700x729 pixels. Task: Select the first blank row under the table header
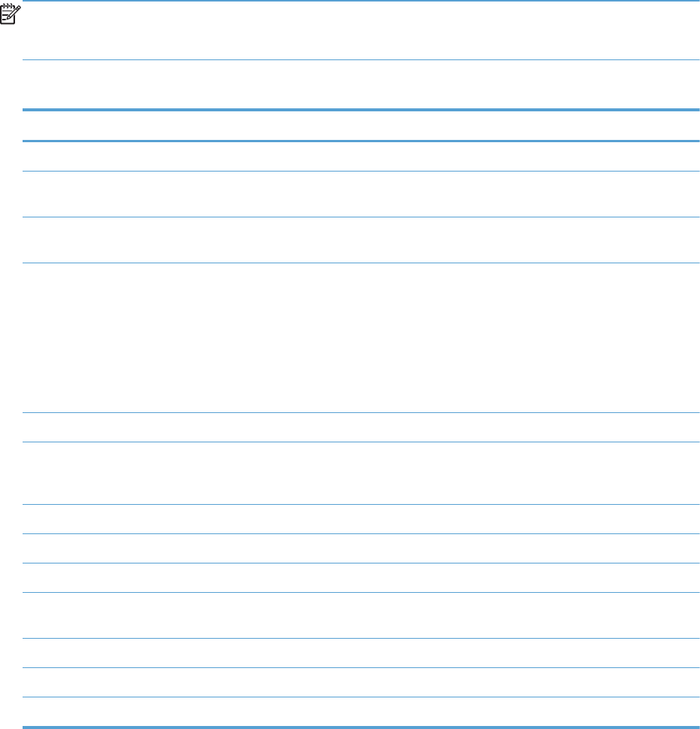[x=361, y=156]
